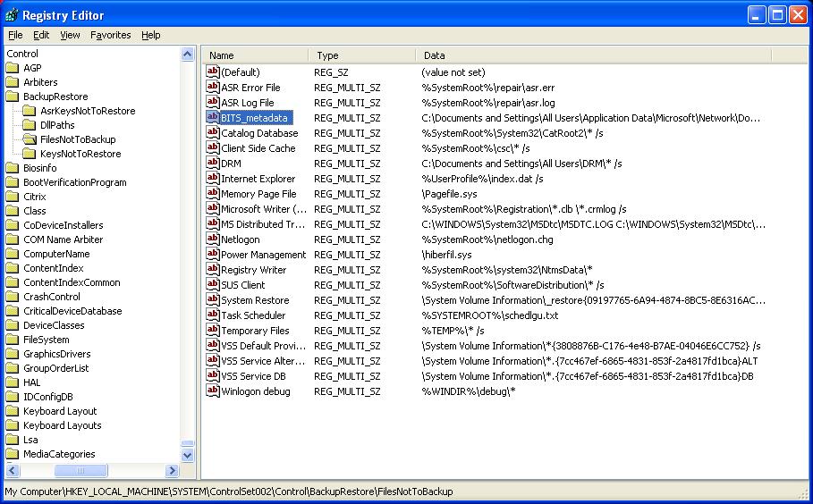Viewport: 813px width, 504px height.
Task: Click the tree's right scroll arrow
Action: (x=172, y=470)
